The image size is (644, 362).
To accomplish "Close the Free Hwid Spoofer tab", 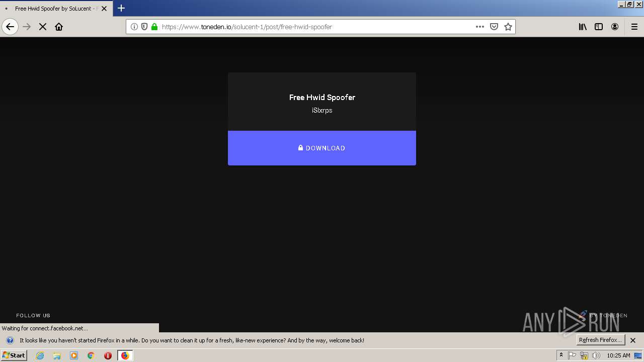I will click(104, 9).
